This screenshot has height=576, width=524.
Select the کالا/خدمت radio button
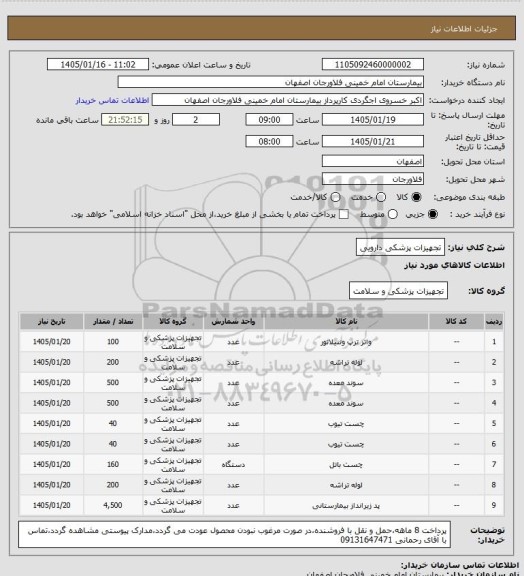[335, 197]
